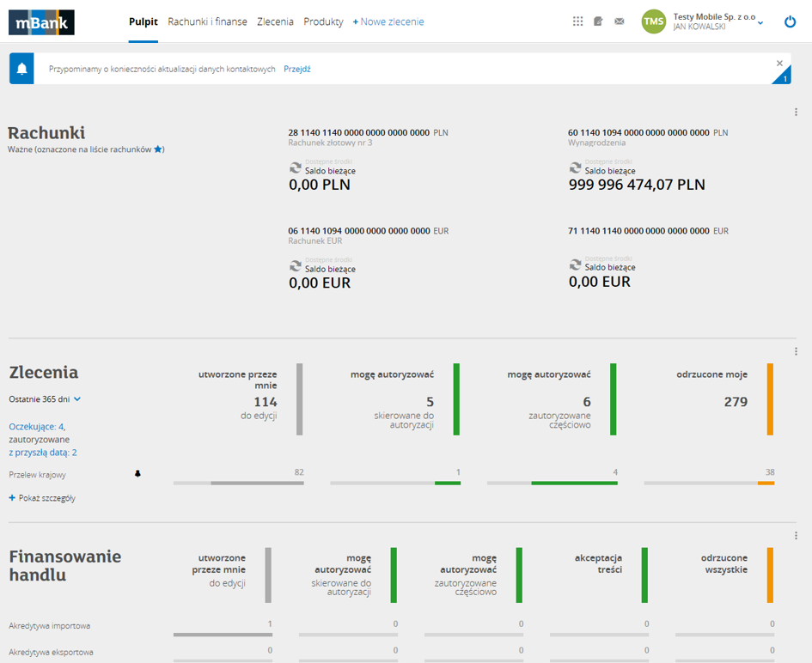
Task: Expand the company profile dropdown arrow
Action: (760, 23)
